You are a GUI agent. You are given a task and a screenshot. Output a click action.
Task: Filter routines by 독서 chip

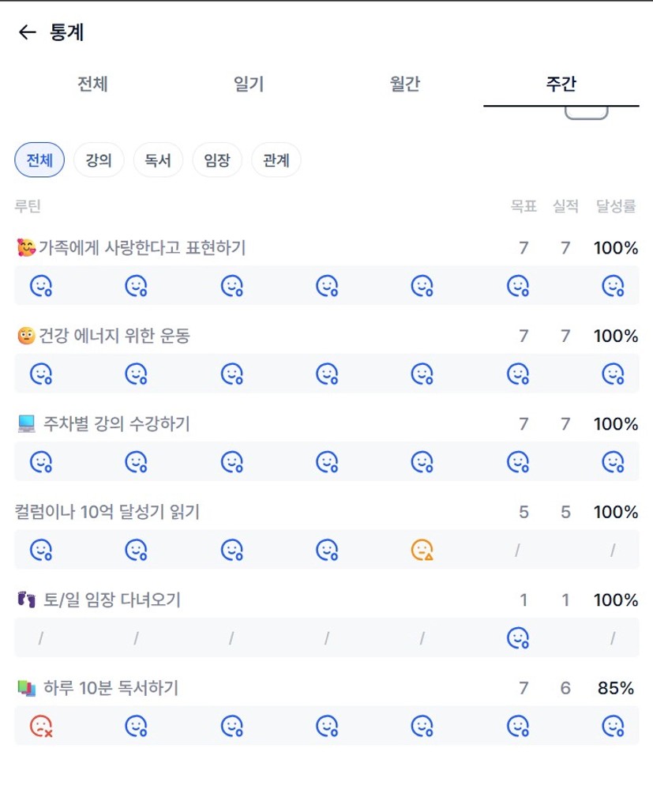point(158,160)
